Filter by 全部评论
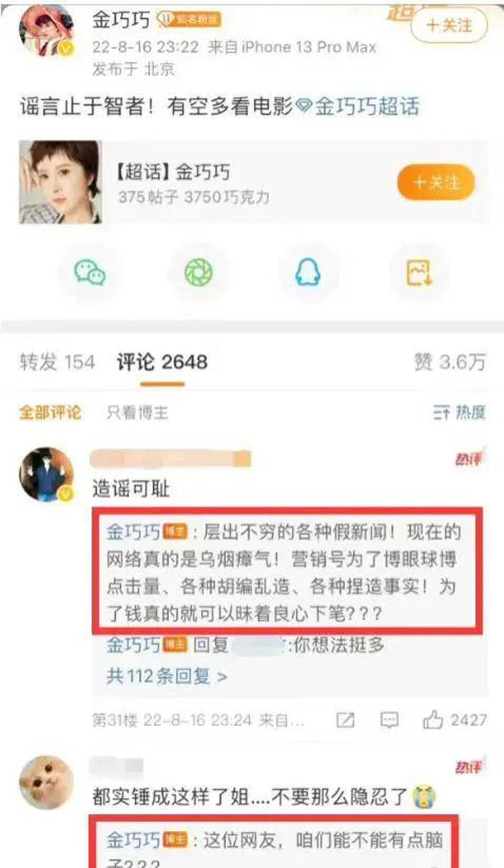This screenshot has width=504, height=868. (50, 413)
